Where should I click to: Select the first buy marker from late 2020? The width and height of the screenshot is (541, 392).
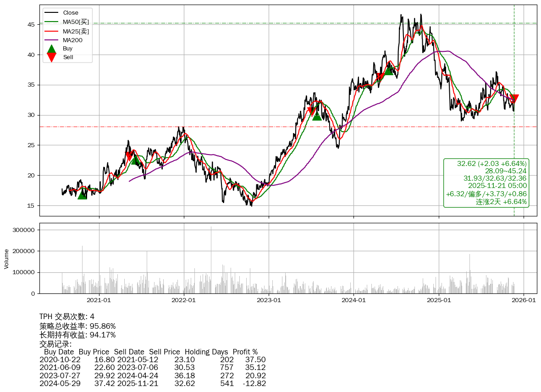[82, 194]
